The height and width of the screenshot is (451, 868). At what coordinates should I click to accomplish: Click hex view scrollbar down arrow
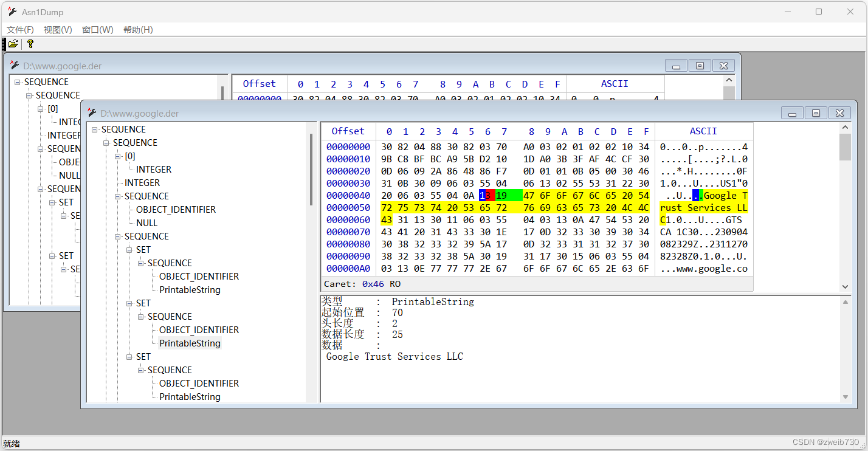pos(845,286)
